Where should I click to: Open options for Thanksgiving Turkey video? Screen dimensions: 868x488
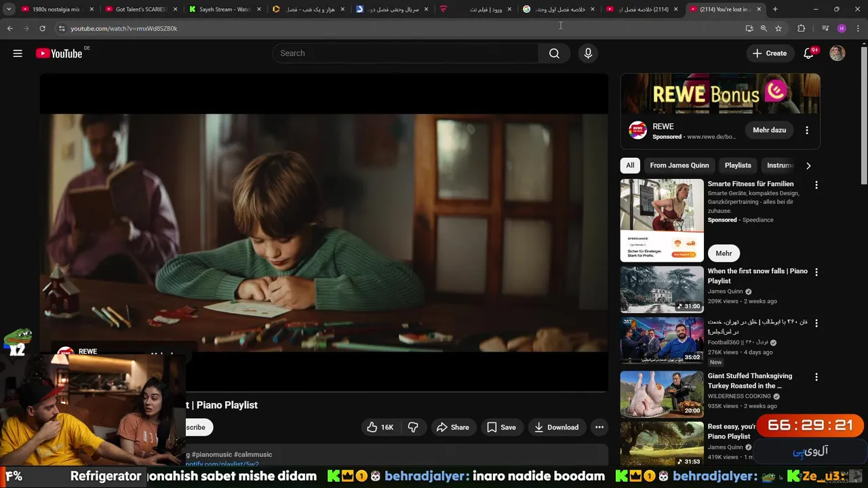(x=816, y=377)
